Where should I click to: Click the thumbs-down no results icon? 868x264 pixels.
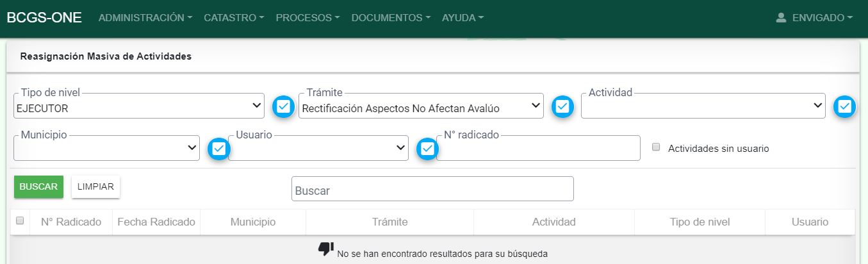326,249
